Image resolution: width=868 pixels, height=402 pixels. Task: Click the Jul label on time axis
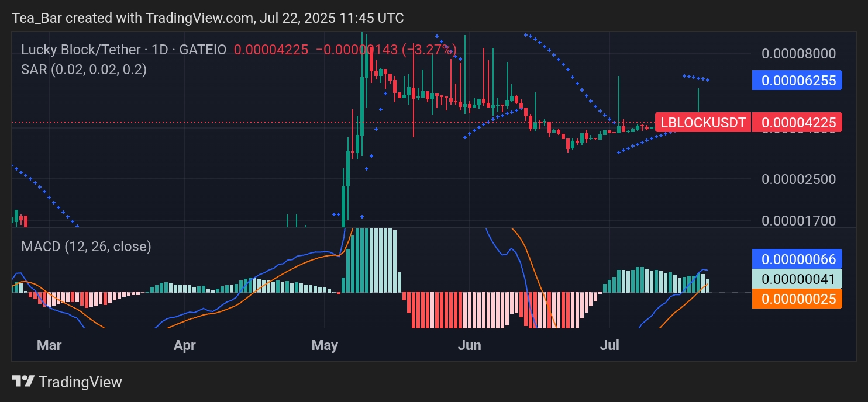(610, 345)
